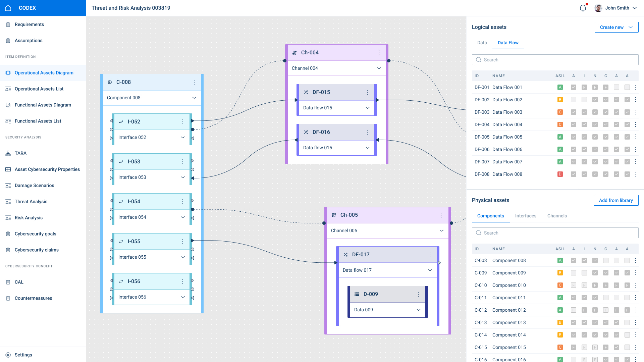Viewport: 644px width, 362px height.
Task: Toggle I checkbox in DF-002 row
Action: pos(584,100)
